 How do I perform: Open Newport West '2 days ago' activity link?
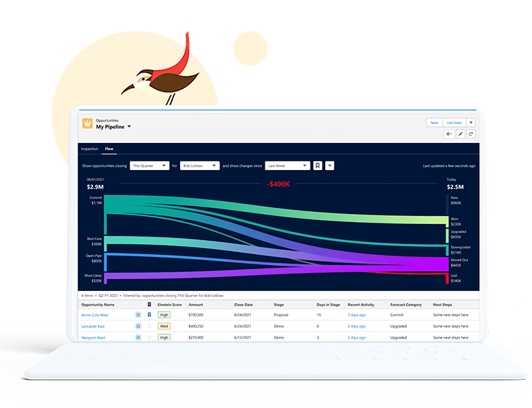(356, 338)
